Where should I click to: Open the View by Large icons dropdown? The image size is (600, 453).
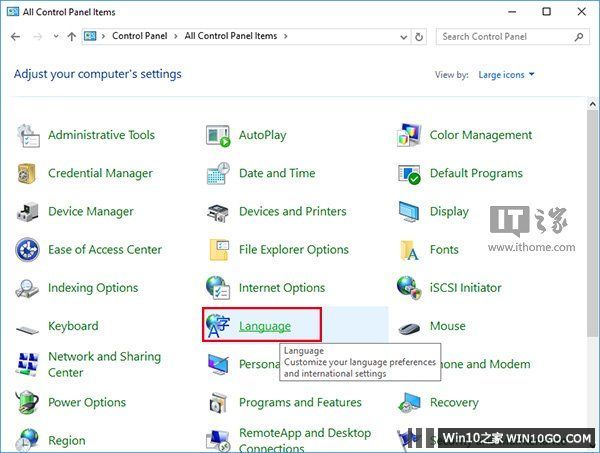pyautogui.click(x=506, y=75)
